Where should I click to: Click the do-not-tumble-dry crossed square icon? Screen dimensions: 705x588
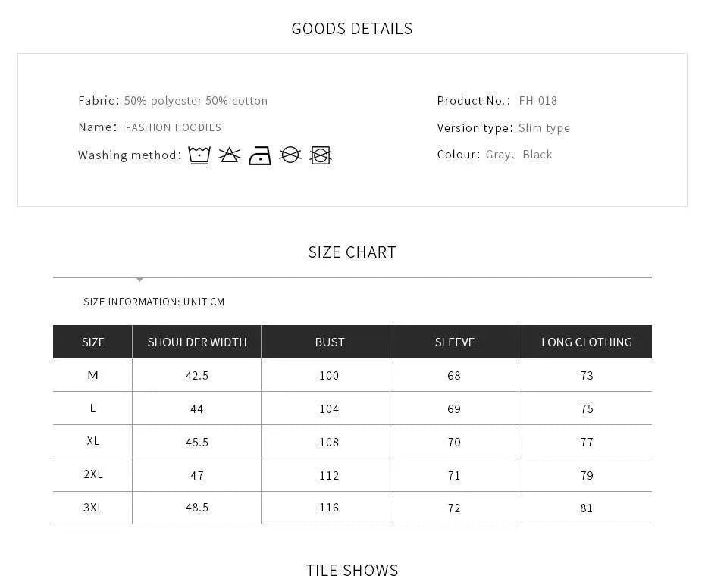tap(321, 156)
